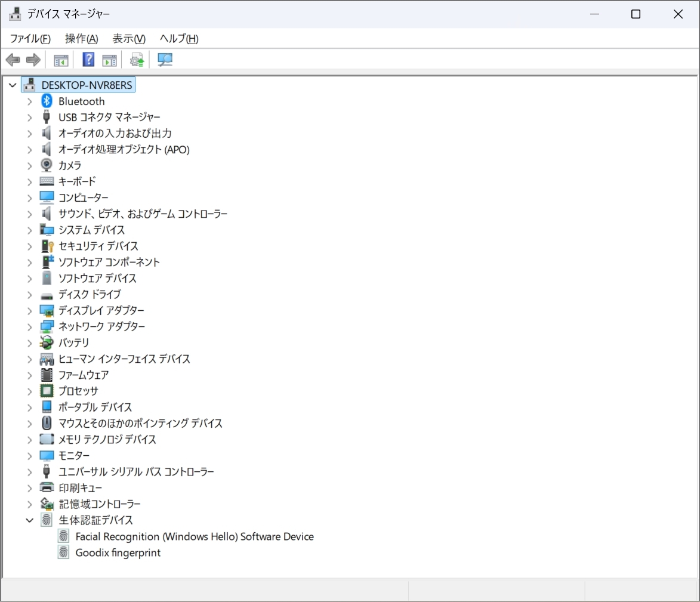Image resolution: width=700 pixels, height=602 pixels.
Task: Select the 印刷キュー label
Action: pos(80,488)
